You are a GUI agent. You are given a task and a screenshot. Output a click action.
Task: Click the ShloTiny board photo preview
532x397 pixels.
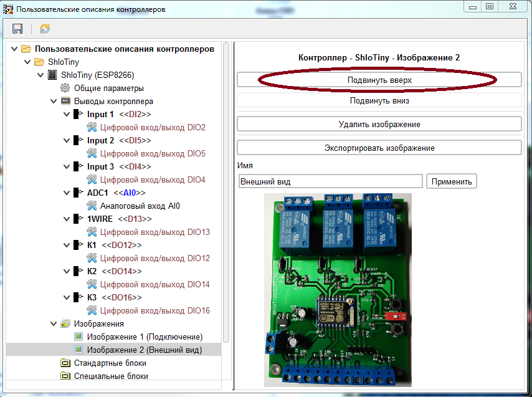pos(338,290)
